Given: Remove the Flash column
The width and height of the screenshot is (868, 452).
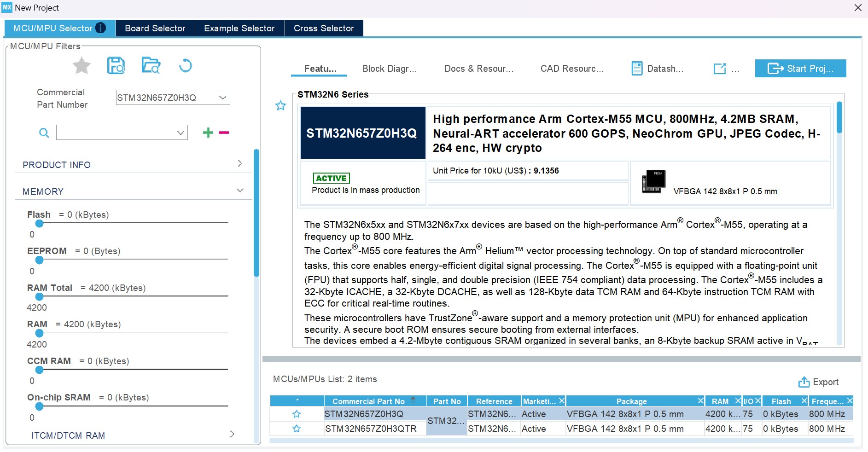Looking at the screenshot, I should [x=804, y=401].
